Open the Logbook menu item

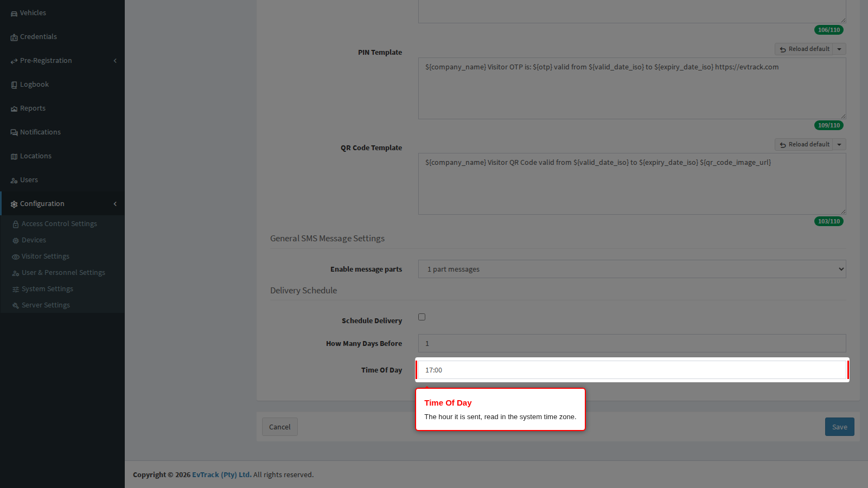click(62, 85)
